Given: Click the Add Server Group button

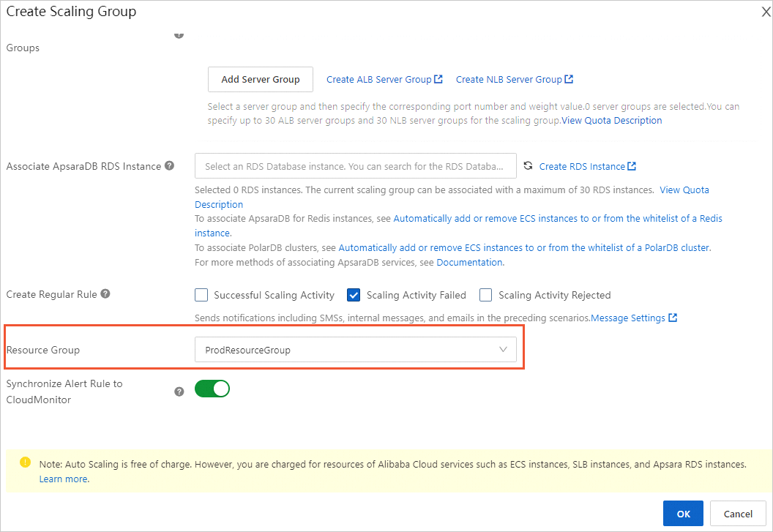Looking at the screenshot, I should click(x=261, y=79).
